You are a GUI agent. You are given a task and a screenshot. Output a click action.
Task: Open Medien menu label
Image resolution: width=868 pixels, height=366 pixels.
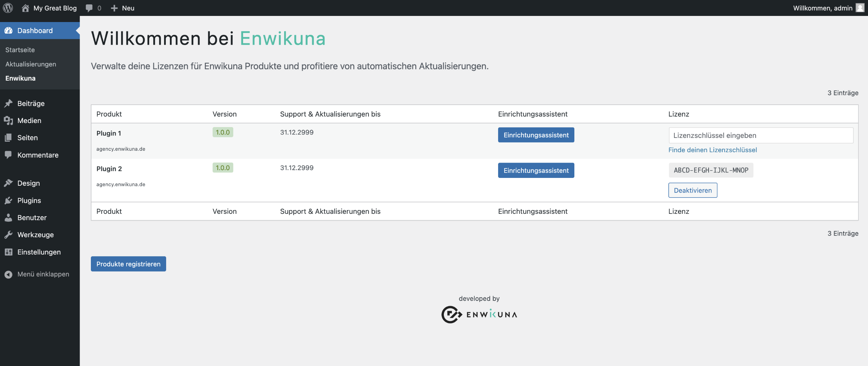point(29,121)
